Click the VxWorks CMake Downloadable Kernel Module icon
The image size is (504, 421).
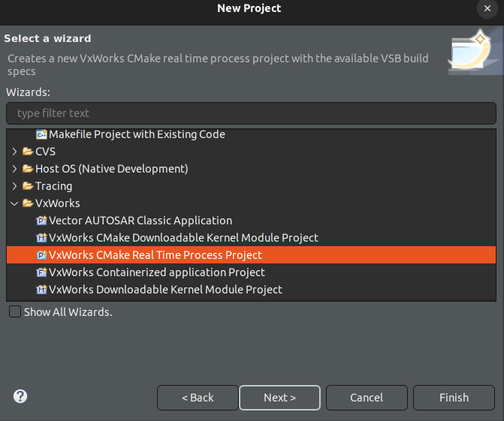(41, 239)
